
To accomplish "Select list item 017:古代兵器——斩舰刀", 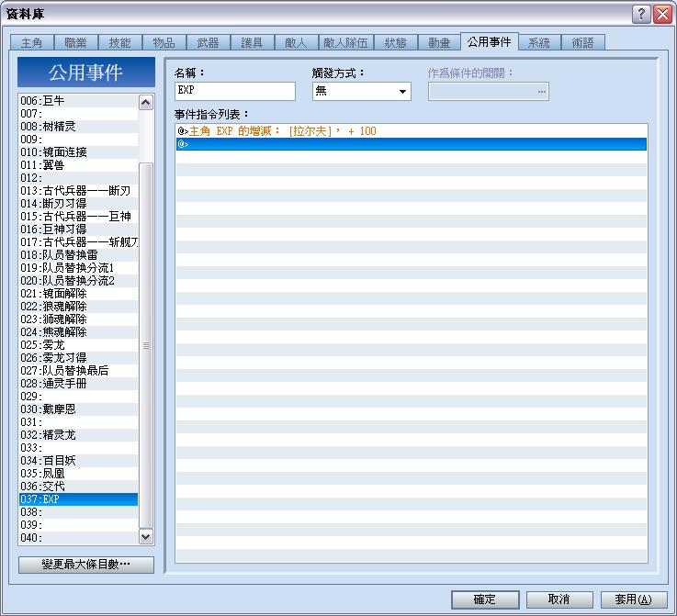I will 79,242.
